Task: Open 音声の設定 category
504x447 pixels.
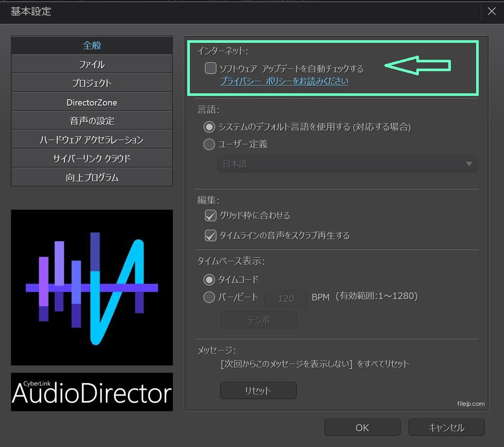Action: 92,121
